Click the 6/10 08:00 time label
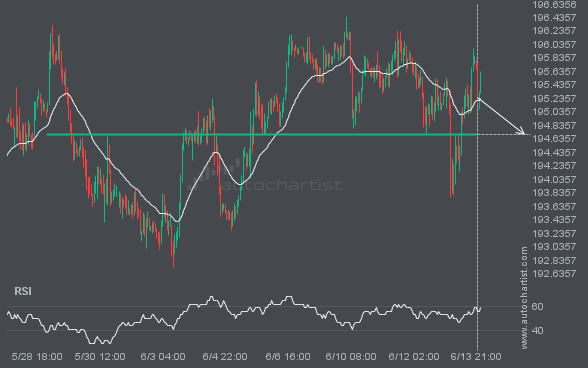 [x=351, y=357]
